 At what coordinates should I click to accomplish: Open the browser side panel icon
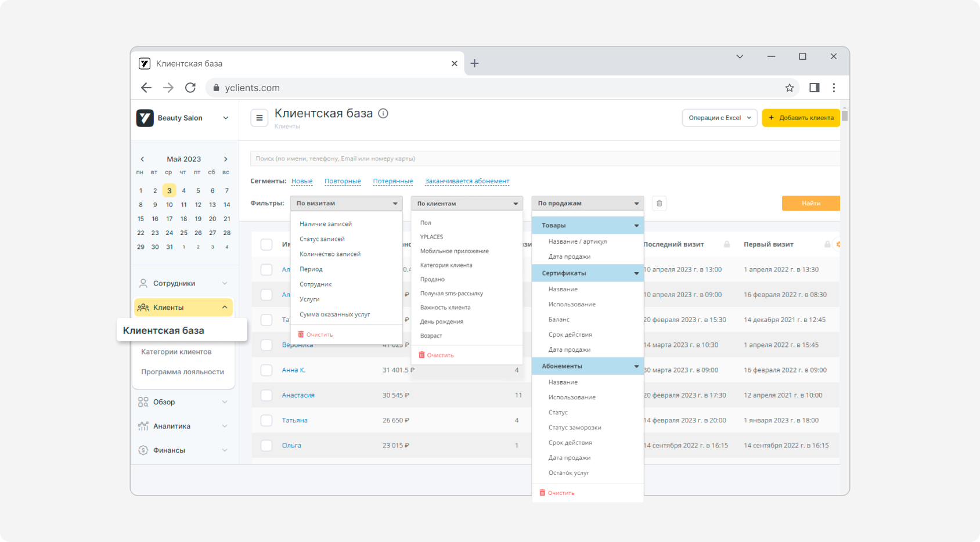(x=815, y=88)
